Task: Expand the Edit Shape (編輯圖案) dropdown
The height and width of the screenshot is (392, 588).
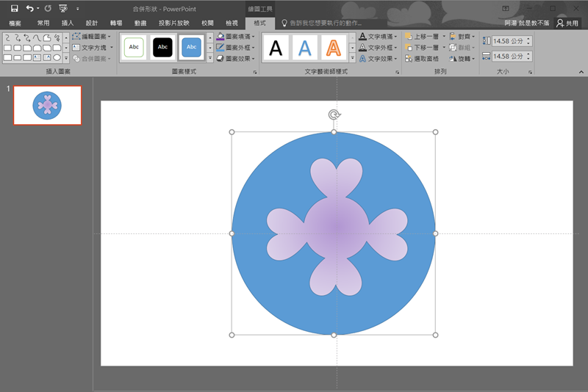Action: tap(93, 36)
